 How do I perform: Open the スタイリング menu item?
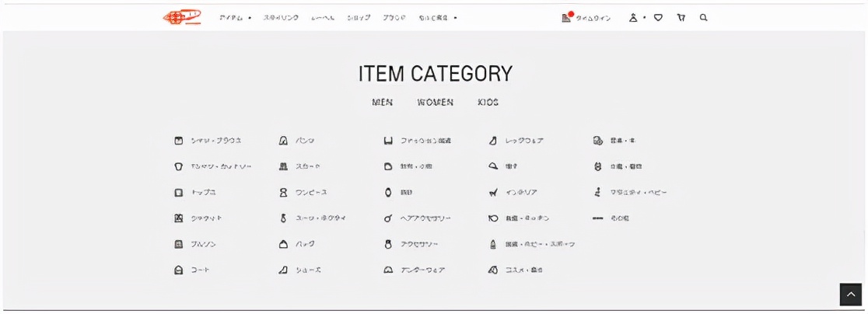coord(281,17)
